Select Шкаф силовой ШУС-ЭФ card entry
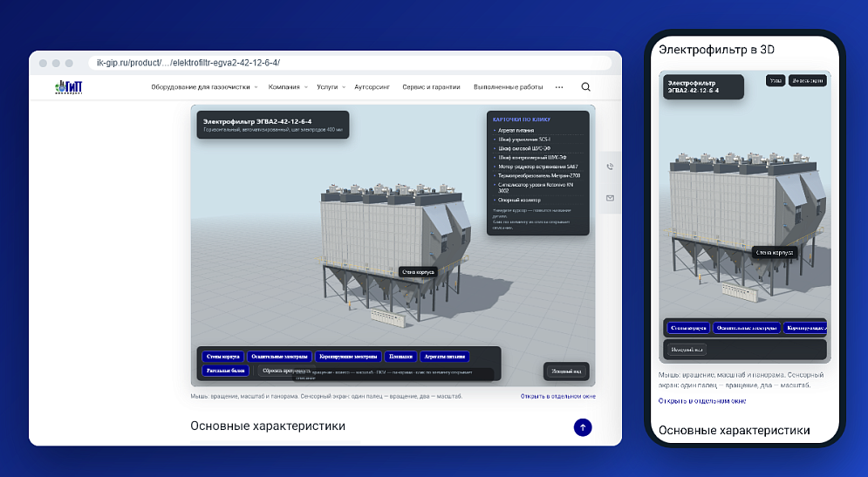 click(524, 148)
